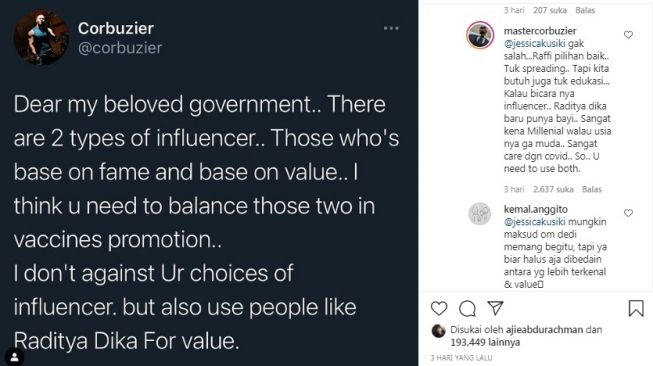Open comments with speech bubble icon
The height and width of the screenshot is (366, 653).
click(467, 309)
